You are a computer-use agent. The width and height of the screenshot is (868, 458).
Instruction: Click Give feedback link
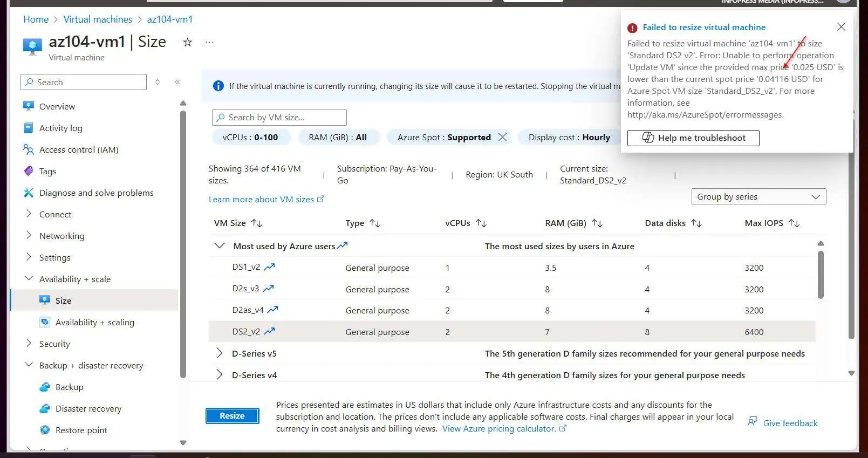pyautogui.click(x=783, y=423)
